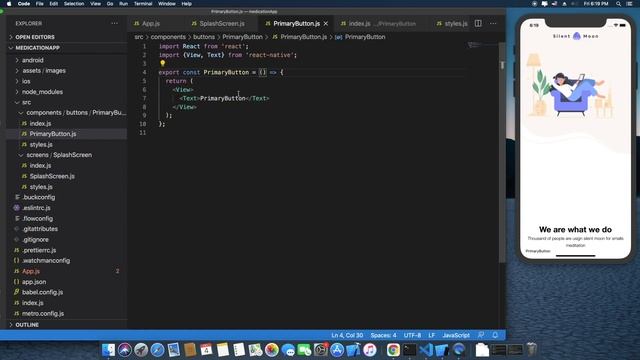This screenshot has width=640, height=360.
Task: Open Launchpad rocket icon in Dock
Action: coord(141,350)
